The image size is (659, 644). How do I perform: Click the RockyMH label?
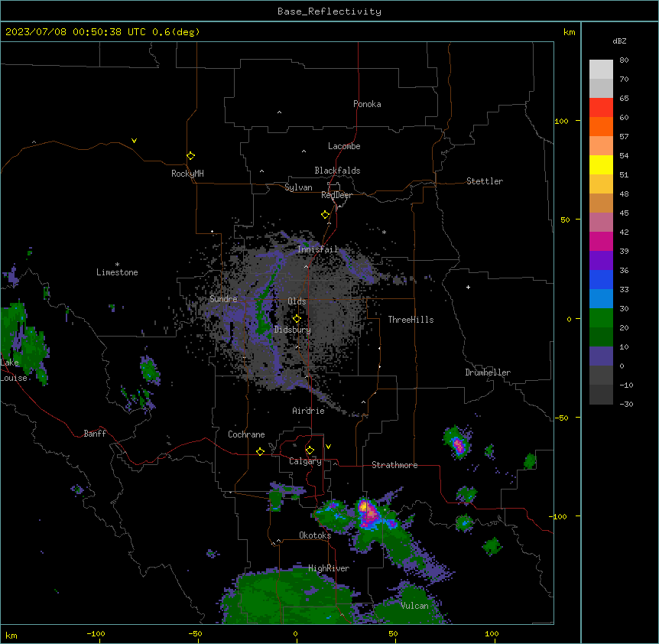tap(187, 174)
